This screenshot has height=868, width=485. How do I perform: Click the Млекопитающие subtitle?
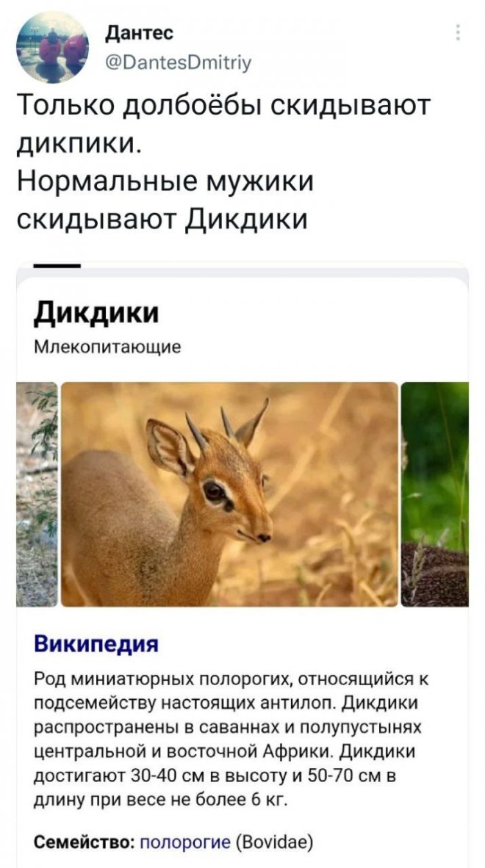[x=107, y=347]
